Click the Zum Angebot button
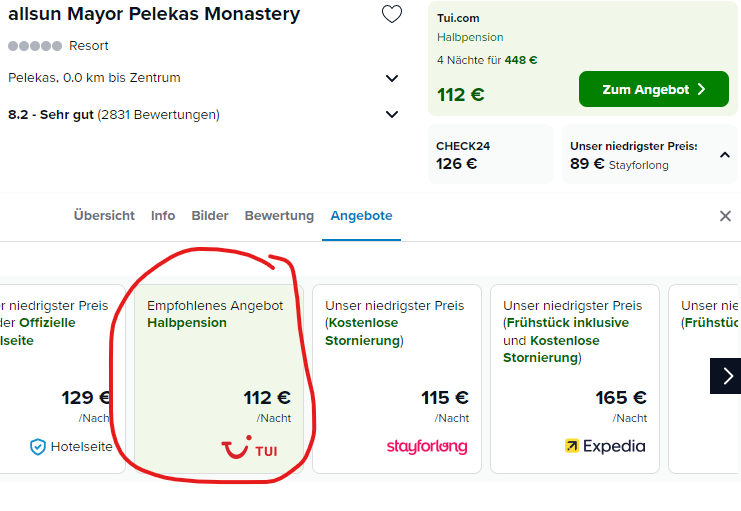This screenshot has width=741, height=511. tap(654, 89)
